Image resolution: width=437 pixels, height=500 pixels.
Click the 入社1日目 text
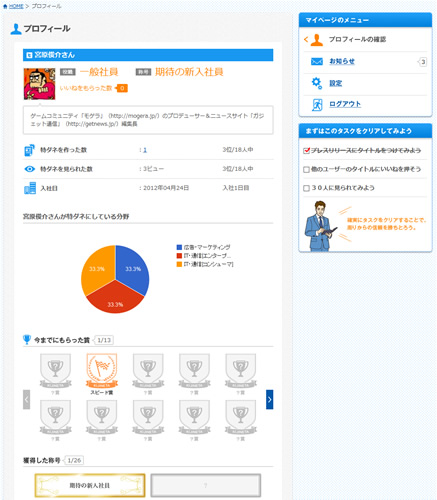click(x=236, y=188)
